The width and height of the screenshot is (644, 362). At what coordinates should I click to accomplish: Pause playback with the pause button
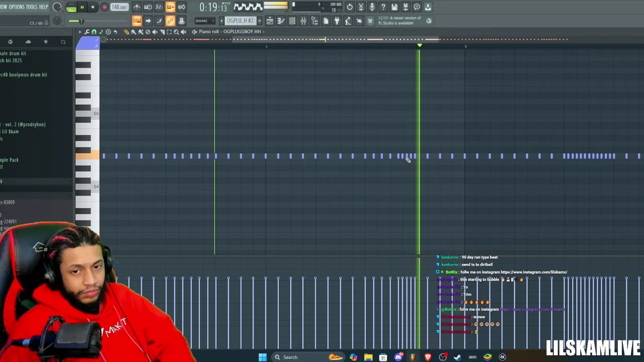point(82,7)
